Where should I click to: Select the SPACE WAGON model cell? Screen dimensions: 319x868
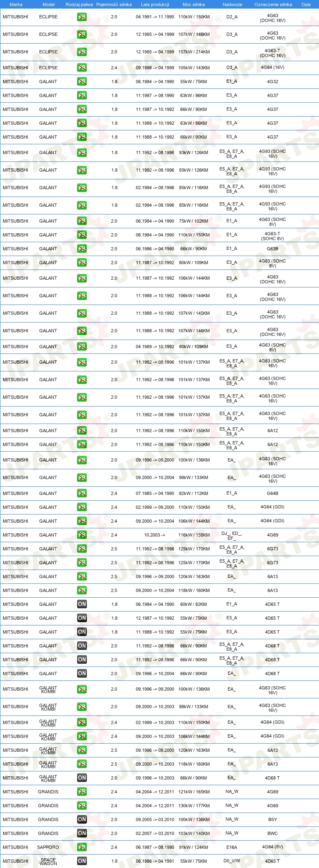(x=48, y=861)
